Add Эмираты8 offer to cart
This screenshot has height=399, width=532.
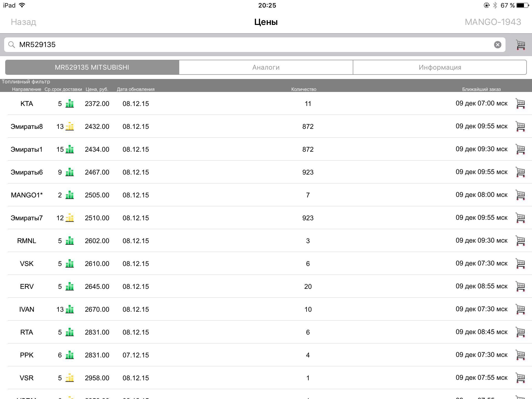520,127
